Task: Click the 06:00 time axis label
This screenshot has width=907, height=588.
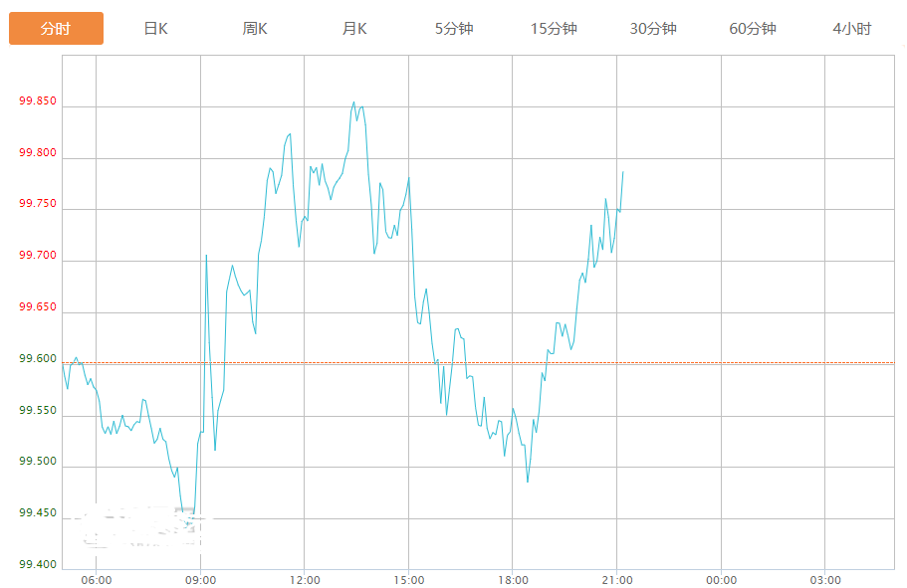Action: (96, 580)
